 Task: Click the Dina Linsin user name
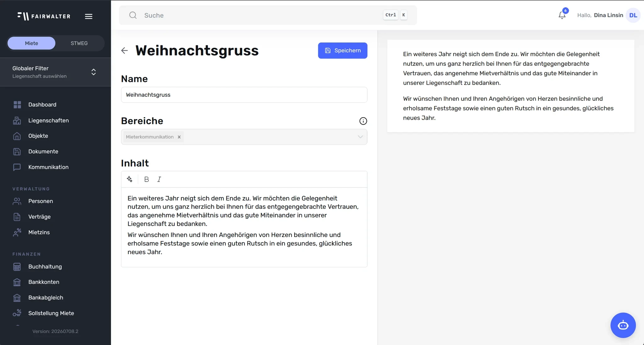pyautogui.click(x=608, y=15)
